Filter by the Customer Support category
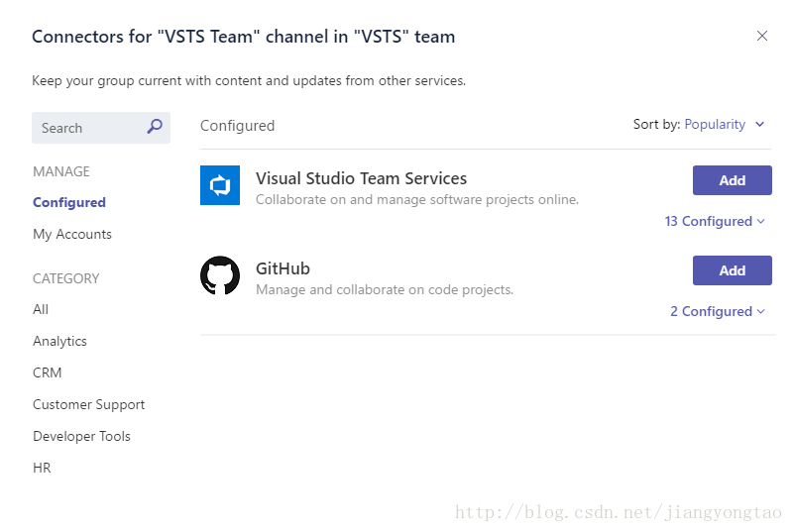Viewport: 793px width, 532px height. click(x=88, y=404)
